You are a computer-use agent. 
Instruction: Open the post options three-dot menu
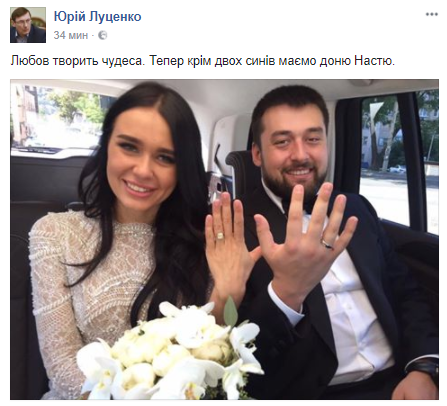[432, 14]
